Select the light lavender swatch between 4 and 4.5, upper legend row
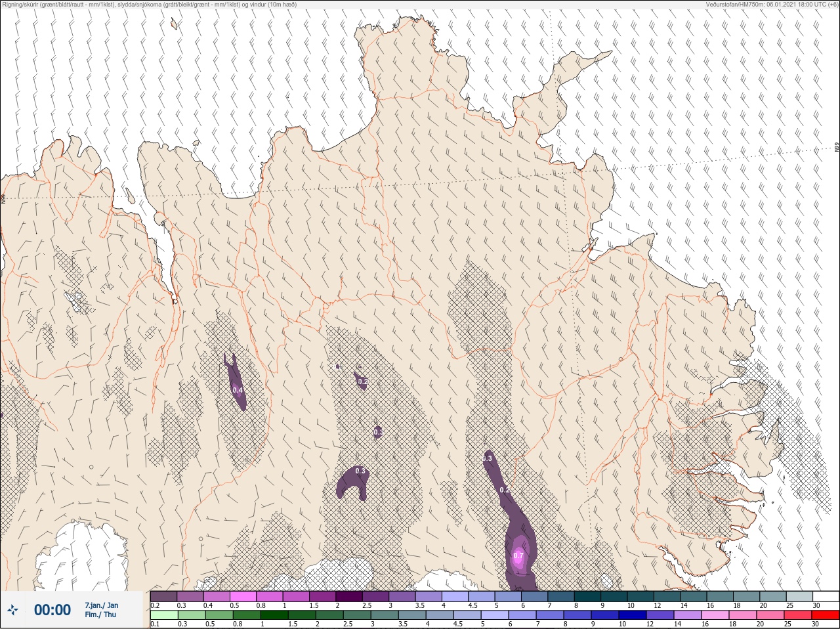Image resolution: width=840 pixels, height=629 pixels. (455, 597)
